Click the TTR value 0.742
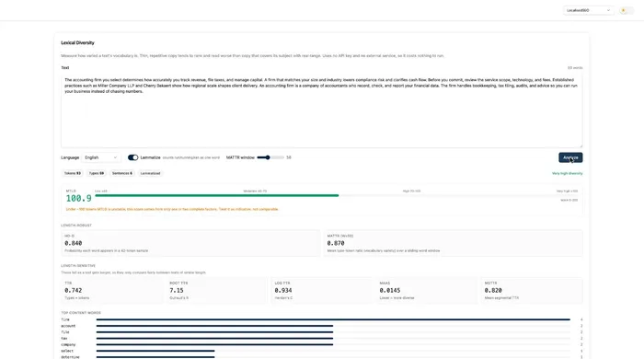Screen dimensions: 644x359 [73, 290]
